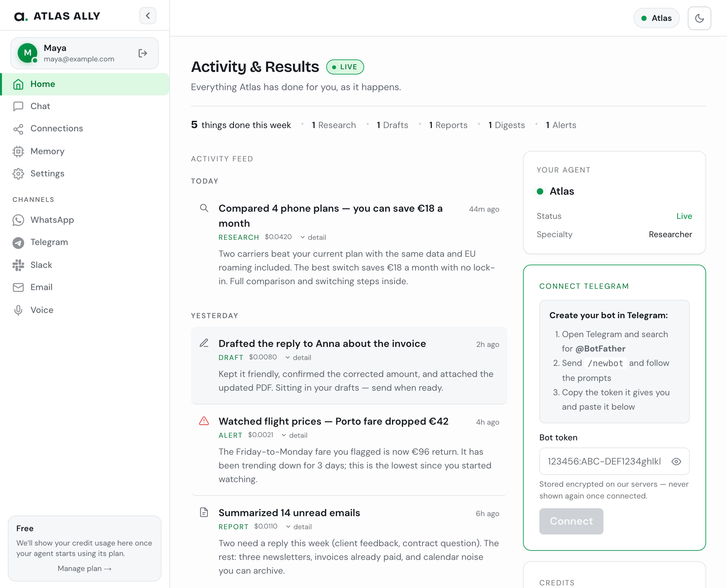727x588 pixels.
Task: Click the WhatsApp icon
Action: tap(18, 220)
